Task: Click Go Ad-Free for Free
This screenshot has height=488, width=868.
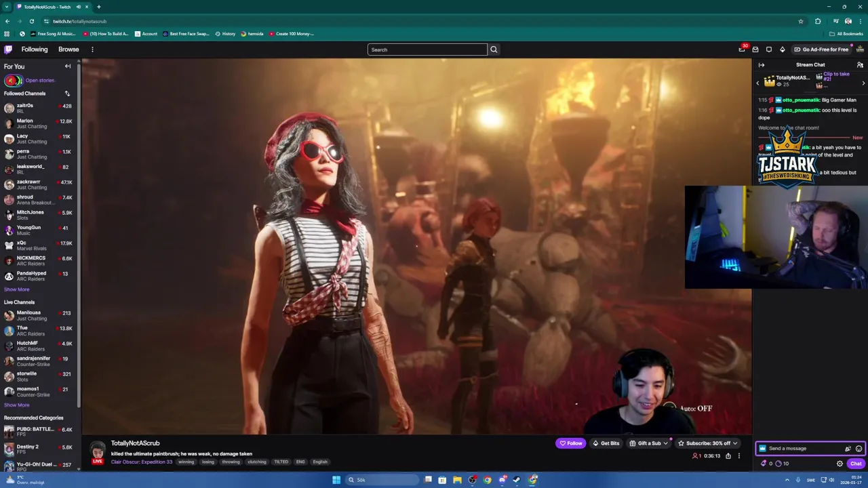Action: click(821, 49)
